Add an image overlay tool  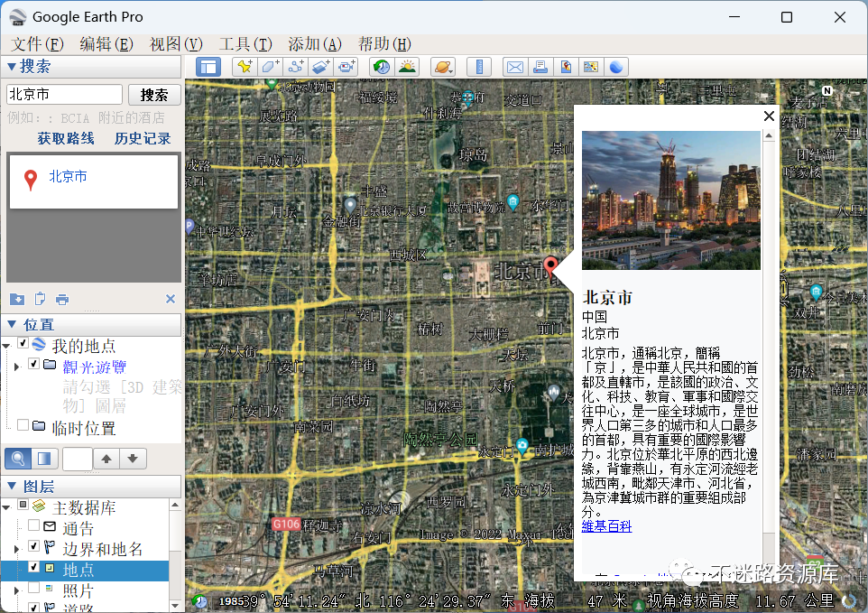(321, 67)
